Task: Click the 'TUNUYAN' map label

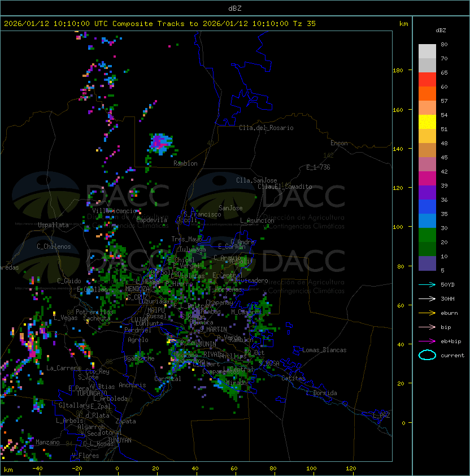Action: click(120, 440)
